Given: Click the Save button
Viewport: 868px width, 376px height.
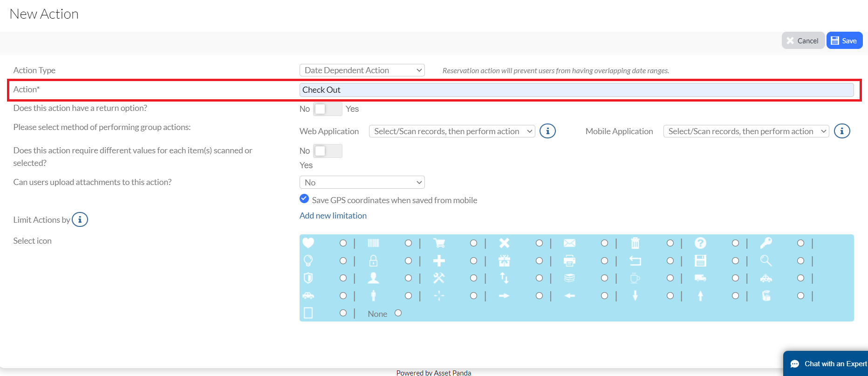Looking at the screenshot, I should [844, 41].
